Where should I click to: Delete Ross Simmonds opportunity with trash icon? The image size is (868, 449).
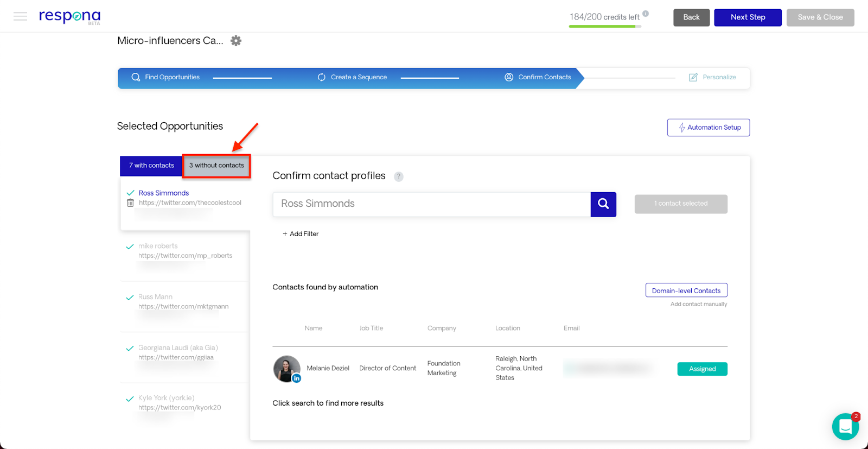pyautogui.click(x=130, y=203)
